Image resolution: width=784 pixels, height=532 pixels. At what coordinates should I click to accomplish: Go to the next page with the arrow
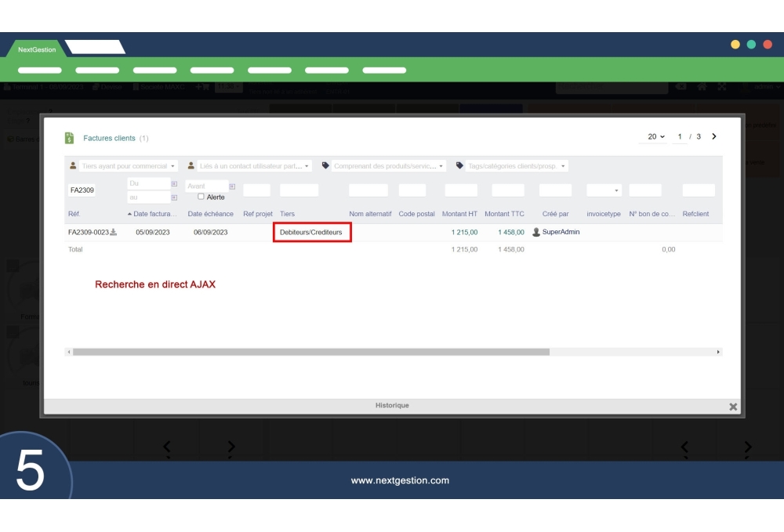tap(713, 136)
